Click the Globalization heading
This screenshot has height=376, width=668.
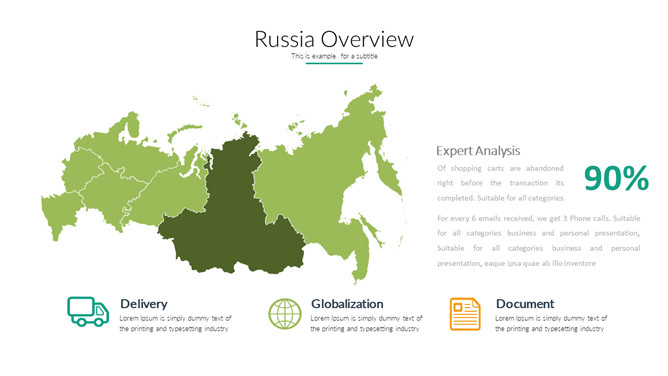coord(347,304)
